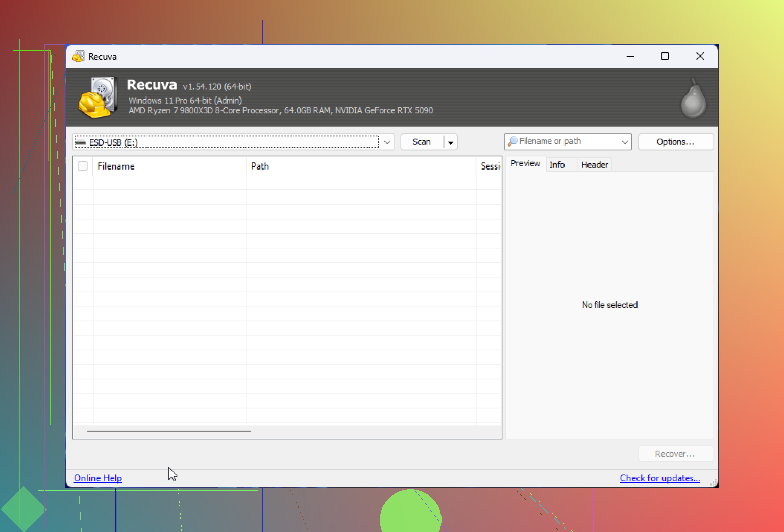Toggle the select-all checkbox above the file list
The image size is (784, 532).
[x=82, y=165]
